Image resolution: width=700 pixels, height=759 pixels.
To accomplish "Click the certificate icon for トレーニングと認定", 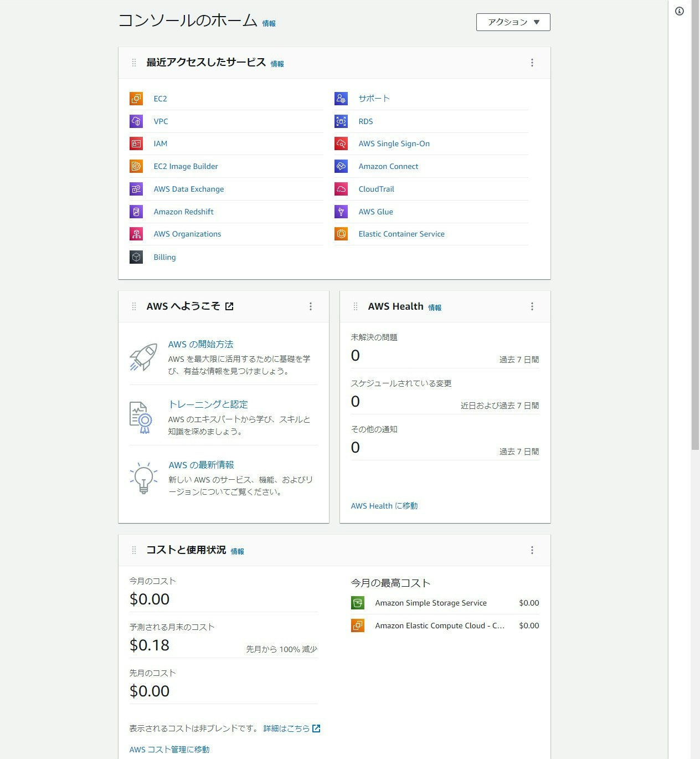I will [x=141, y=418].
